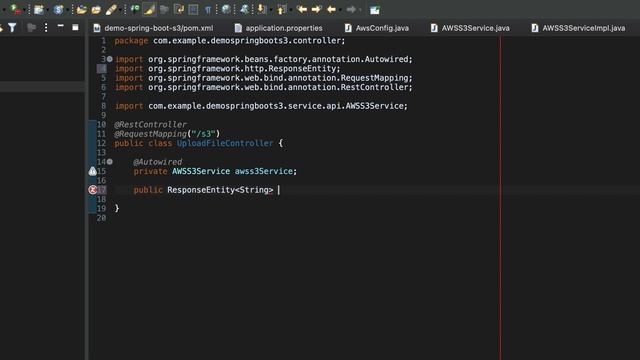
Task: Click the yellow right arrow icon
Action: click(x=316, y=9)
